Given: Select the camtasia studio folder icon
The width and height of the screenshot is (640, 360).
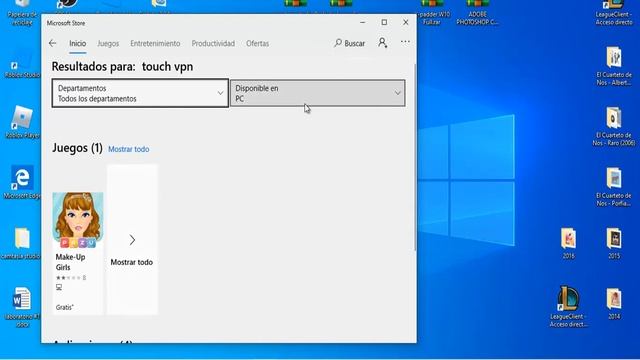Looking at the screenshot, I should coord(21,243).
